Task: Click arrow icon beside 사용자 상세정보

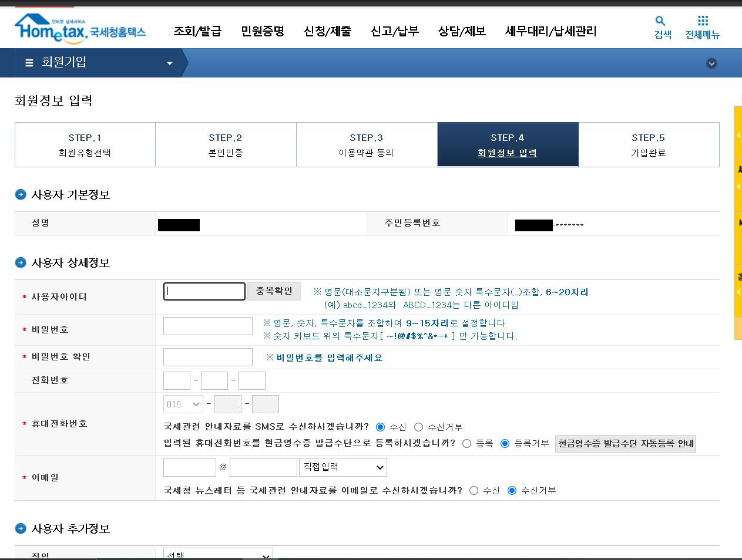Action: click(21, 262)
